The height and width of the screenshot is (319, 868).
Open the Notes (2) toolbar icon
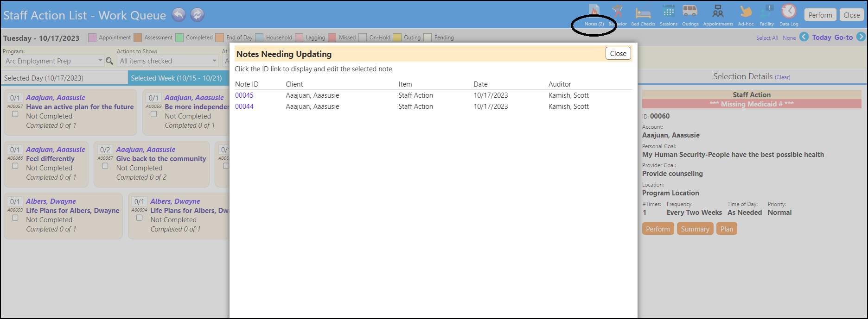click(594, 15)
